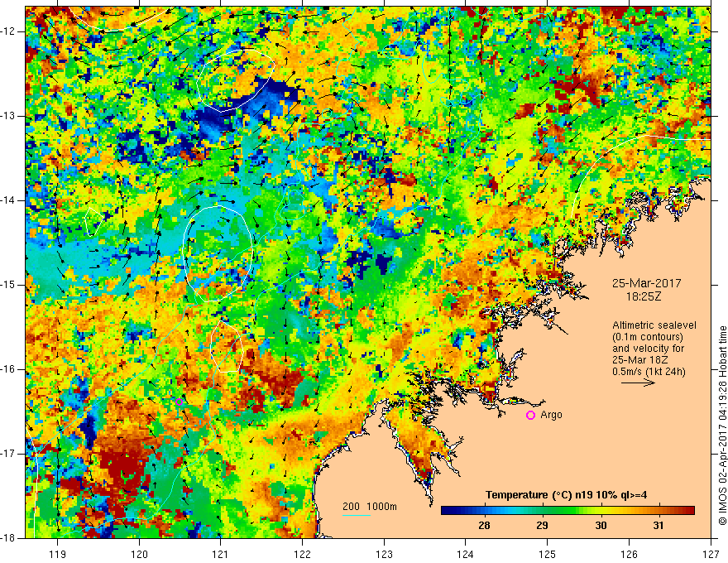Click the '(0.1m contours)' text
This screenshot has width=728, height=563.
(x=648, y=337)
